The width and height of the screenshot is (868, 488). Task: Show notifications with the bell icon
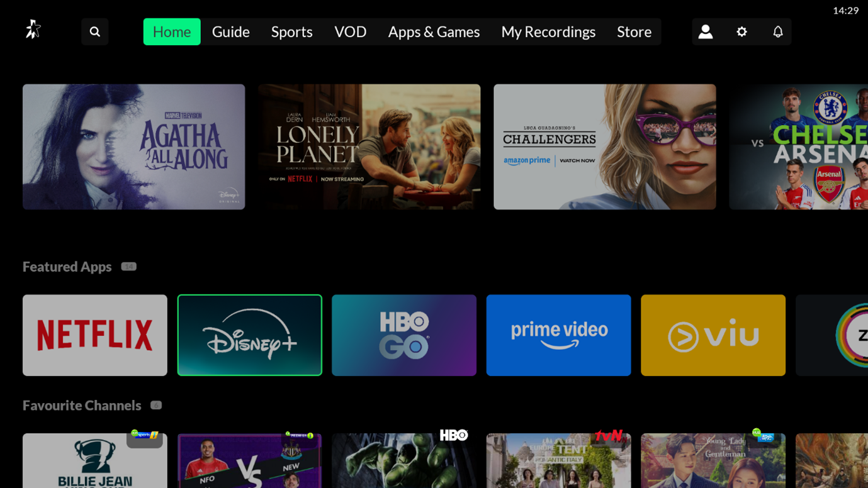[x=778, y=31]
